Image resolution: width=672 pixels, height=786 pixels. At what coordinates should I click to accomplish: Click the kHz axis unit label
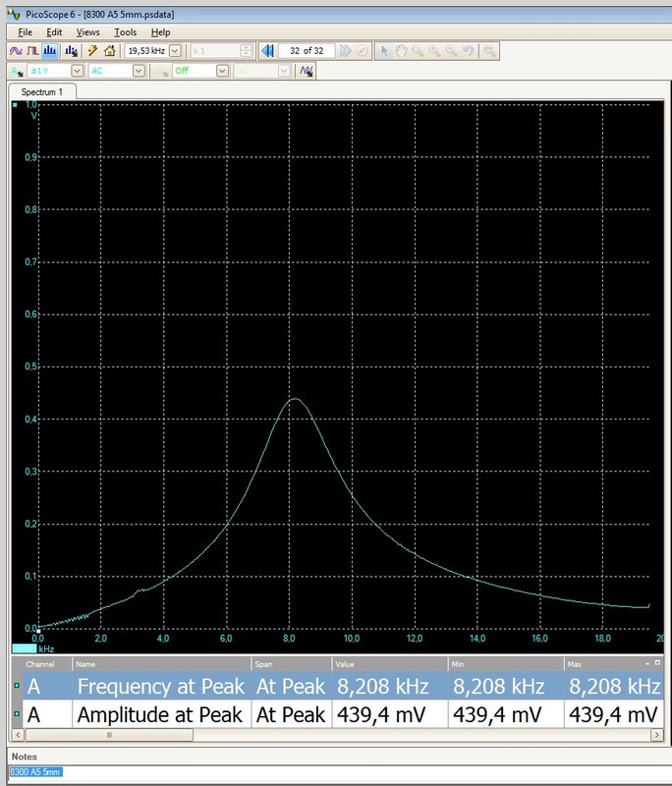(x=46, y=648)
